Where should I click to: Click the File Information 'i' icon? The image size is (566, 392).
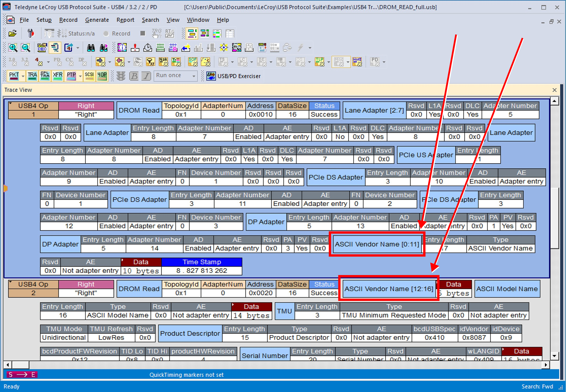point(122,48)
